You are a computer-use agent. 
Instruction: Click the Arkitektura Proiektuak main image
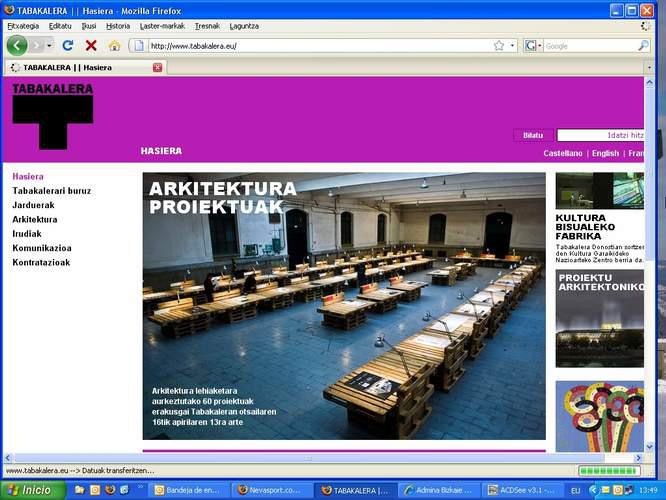pos(344,306)
